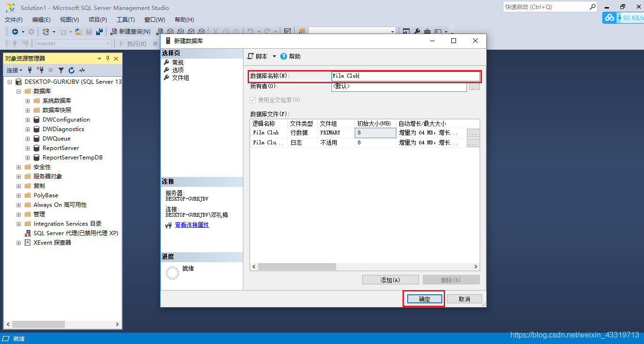Open the 脚本 dropdown arrow
The image size is (644, 344).
[274, 56]
